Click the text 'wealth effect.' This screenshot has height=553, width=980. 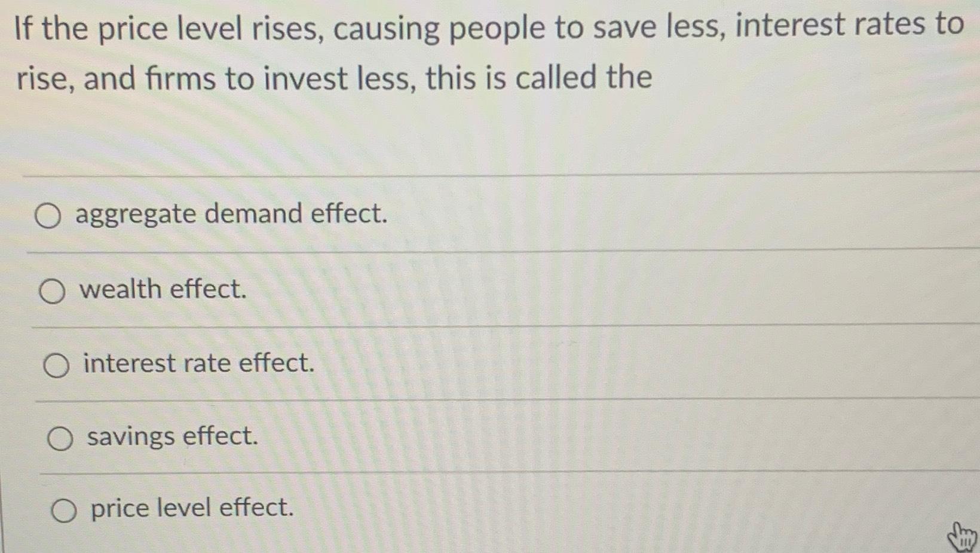pos(163,290)
